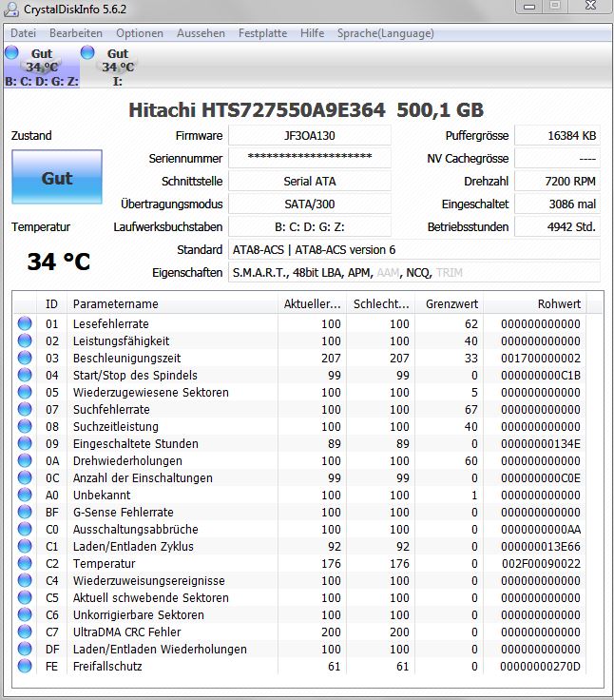Click the Schlecht... column header

coord(381,304)
